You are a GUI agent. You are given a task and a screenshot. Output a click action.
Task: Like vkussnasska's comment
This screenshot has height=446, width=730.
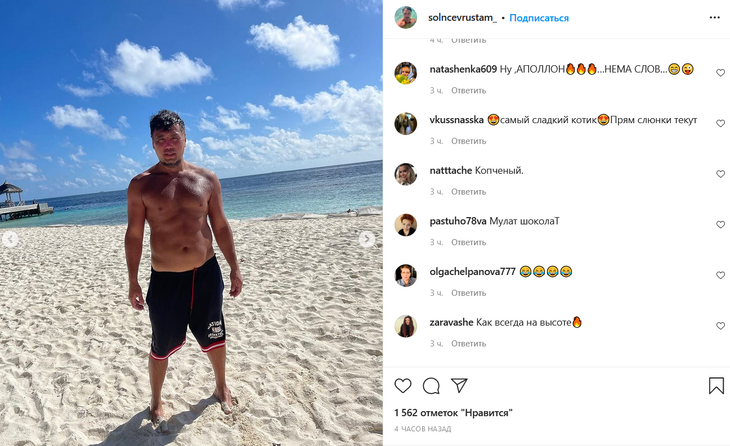pyautogui.click(x=720, y=124)
